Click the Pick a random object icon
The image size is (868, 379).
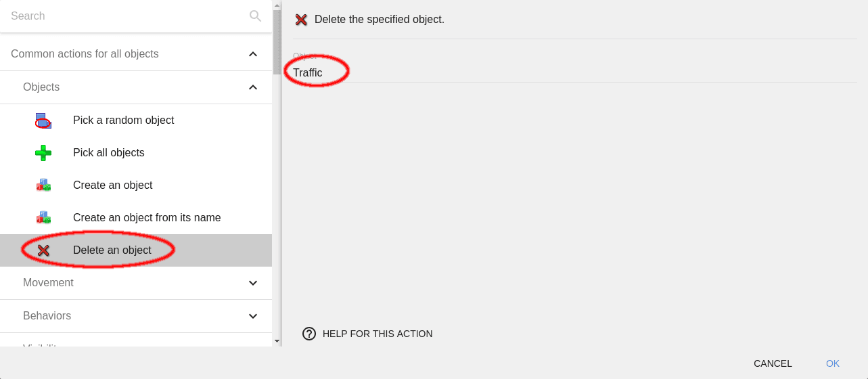43,120
